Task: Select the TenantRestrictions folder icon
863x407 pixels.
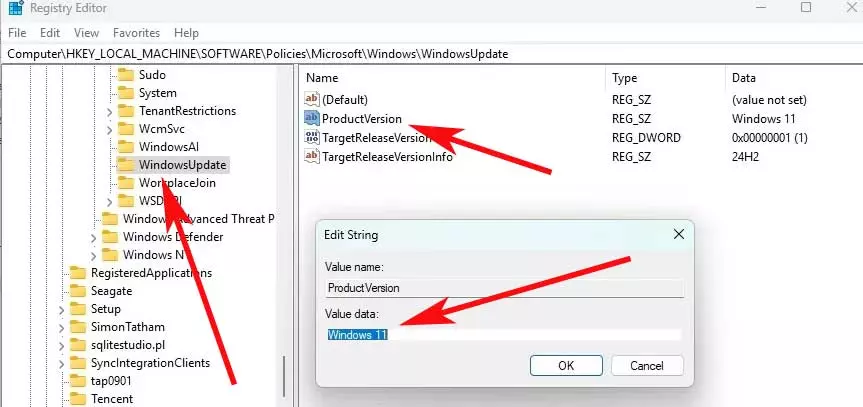Action: pos(126,111)
